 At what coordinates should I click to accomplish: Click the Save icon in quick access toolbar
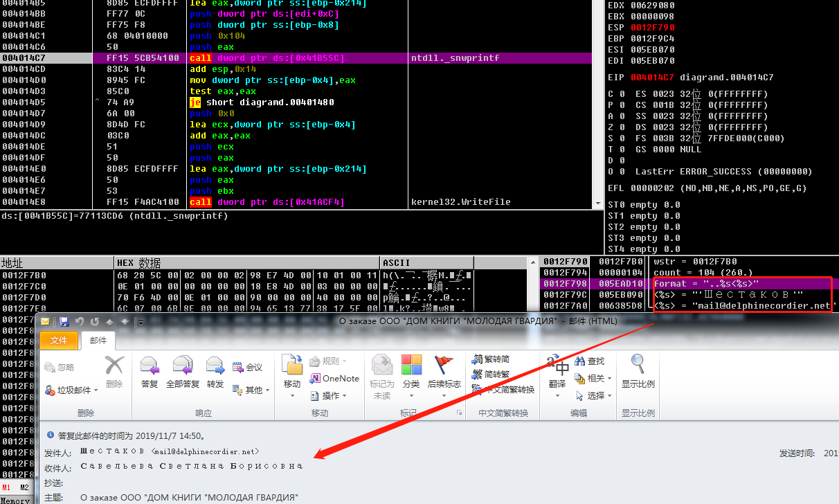(x=64, y=322)
